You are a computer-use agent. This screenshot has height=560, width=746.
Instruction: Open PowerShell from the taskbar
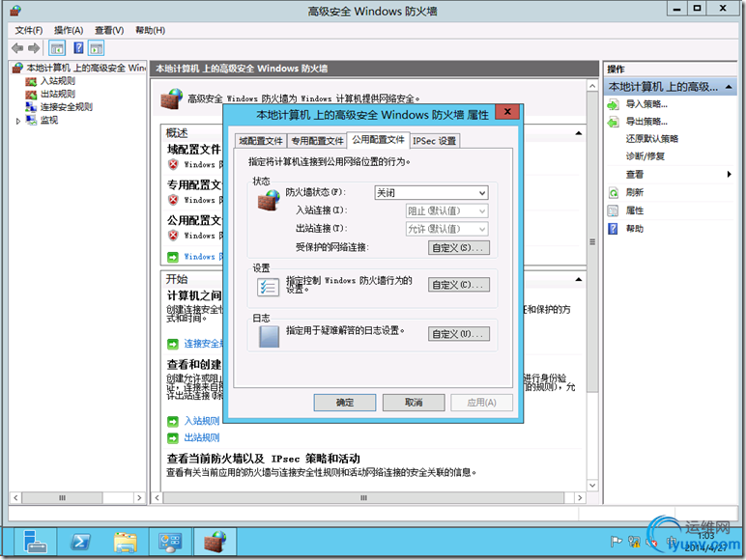80,542
